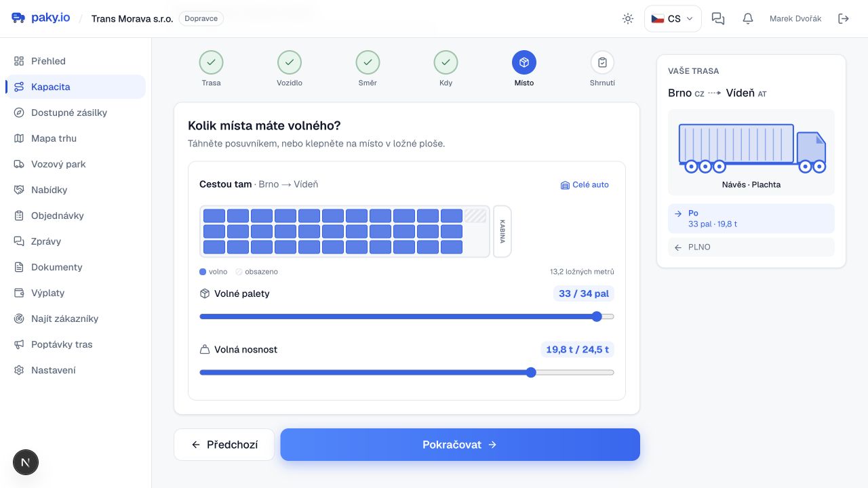
Task: Open Poptávky tras in the sidebar
Action: click(75, 344)
